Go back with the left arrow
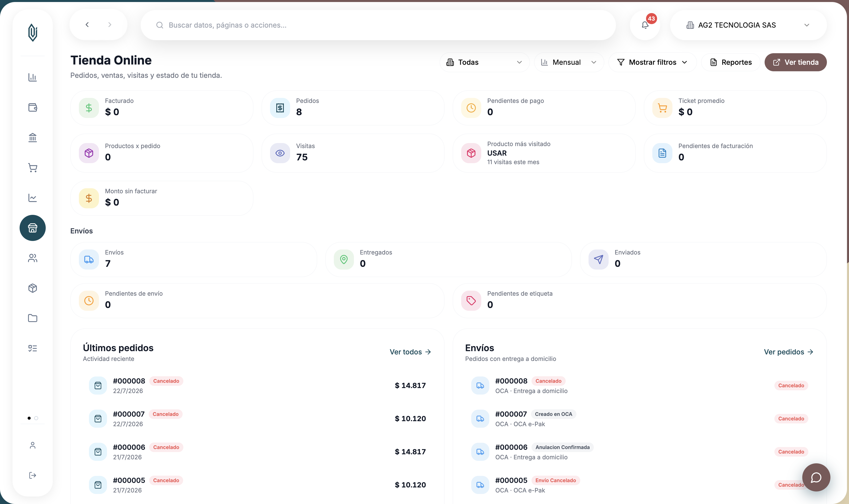This screenshot has height=504, width=849. click(87, 25)
